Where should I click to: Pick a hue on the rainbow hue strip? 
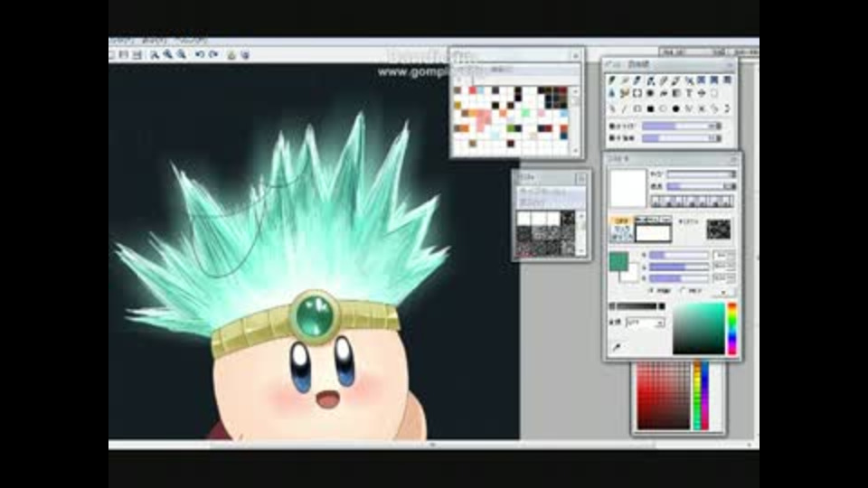coord(731,328)
